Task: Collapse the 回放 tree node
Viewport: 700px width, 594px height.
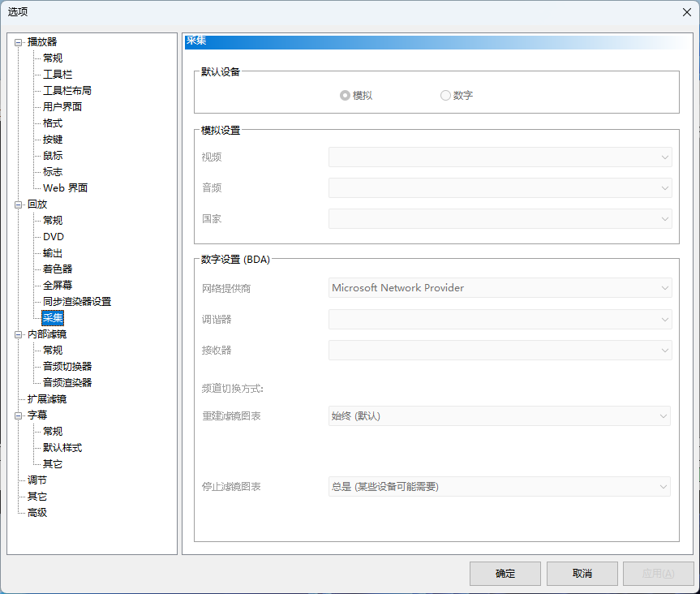Action: coord(19,205)
